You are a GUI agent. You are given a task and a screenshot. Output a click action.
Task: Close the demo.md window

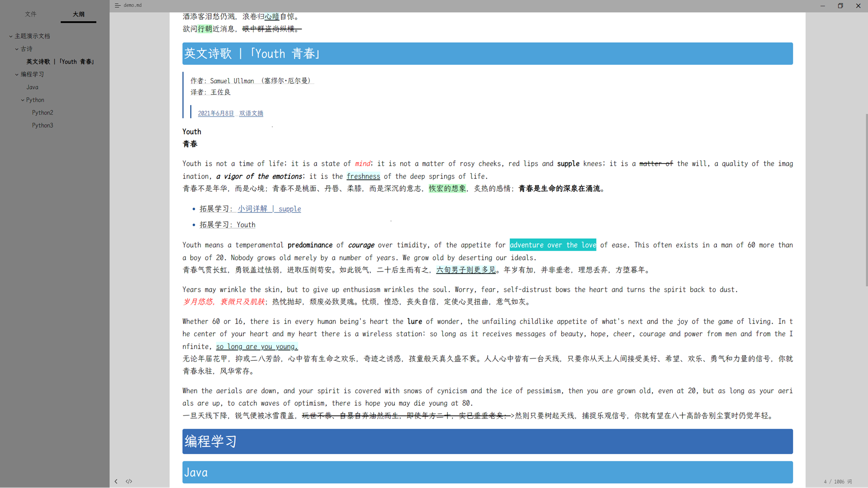[x=859, y=6]
